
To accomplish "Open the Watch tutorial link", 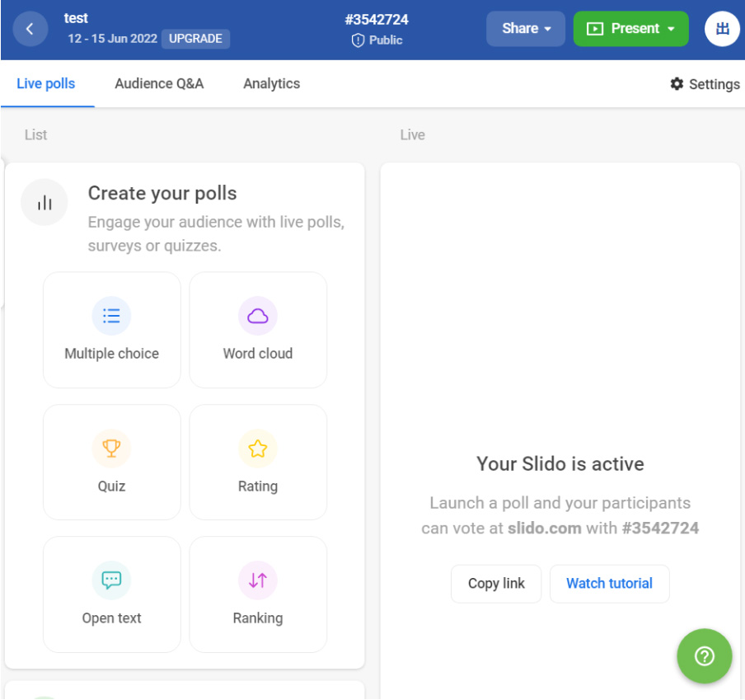I will [609, 584].
